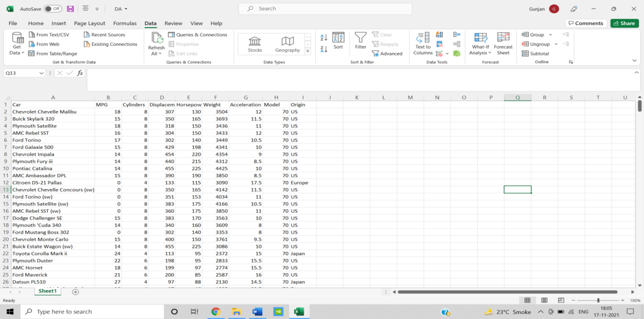Open the File tab
Screen dimensions: 644x319
pyautogui.click(x=13, y=23)
